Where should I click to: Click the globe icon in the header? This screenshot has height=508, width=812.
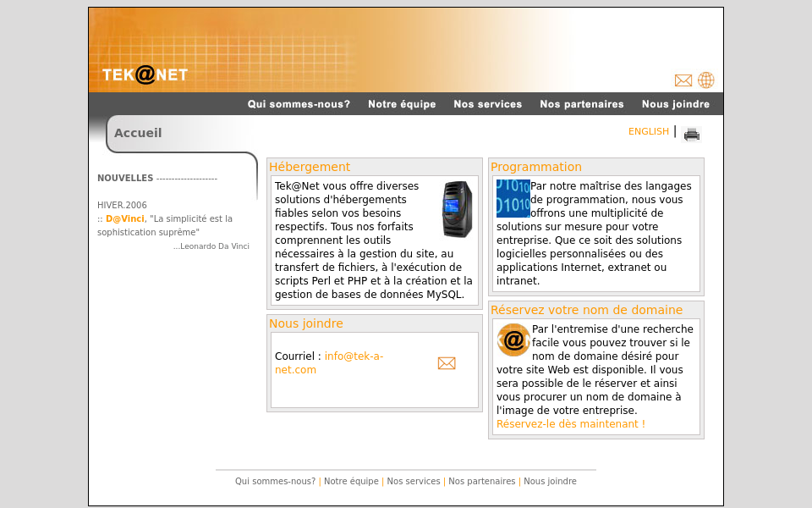[706, 80]
